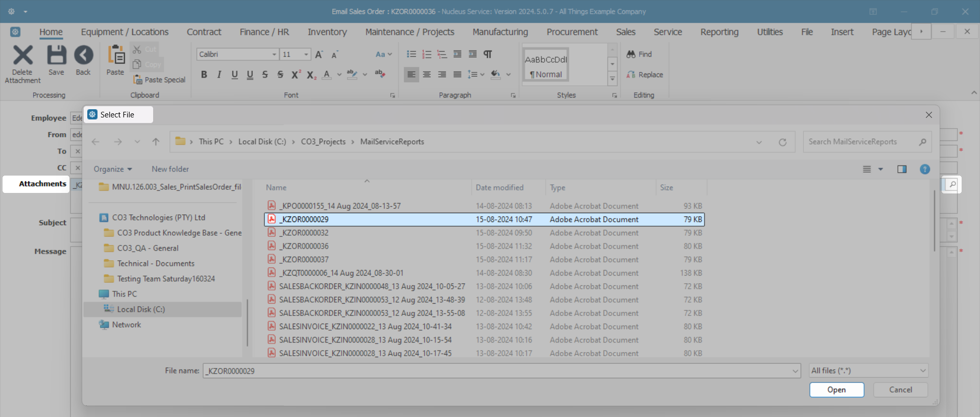Click the multilevel list icon
The width and height of the screenshot is (980, 417).
[442, 54]
